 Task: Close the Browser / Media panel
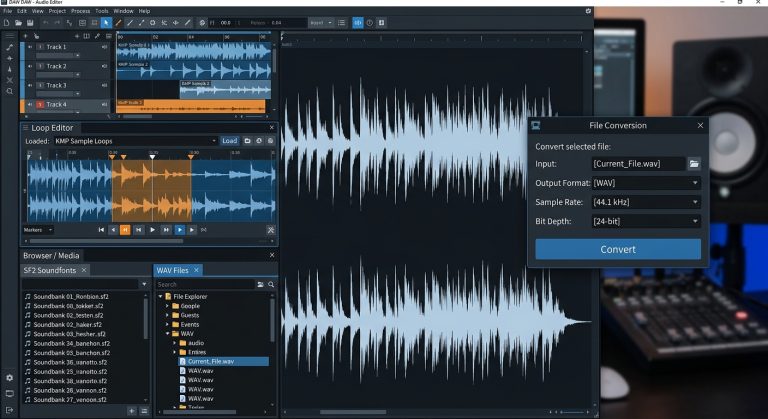272,255
